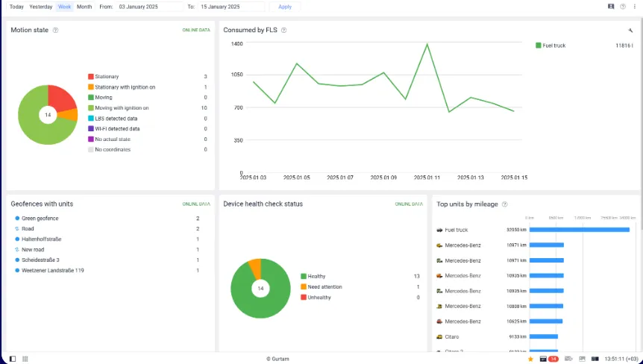Click the Citaro bus icon in mileage list

pyautogui.click(x=439, y=337)
